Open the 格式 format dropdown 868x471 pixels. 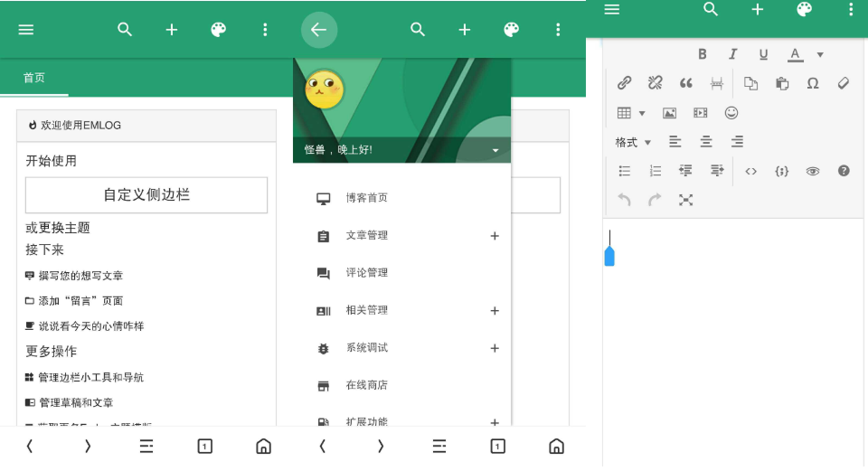point(633,142)
